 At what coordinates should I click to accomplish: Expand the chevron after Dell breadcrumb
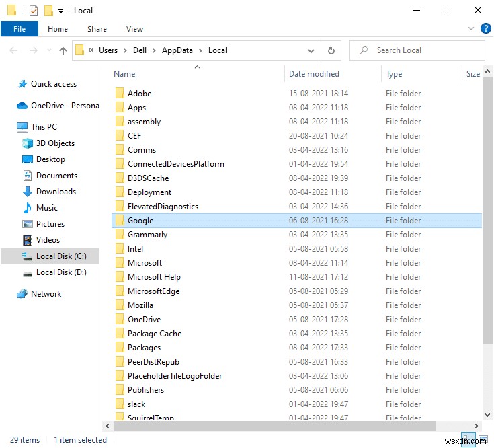click(154, 50)
